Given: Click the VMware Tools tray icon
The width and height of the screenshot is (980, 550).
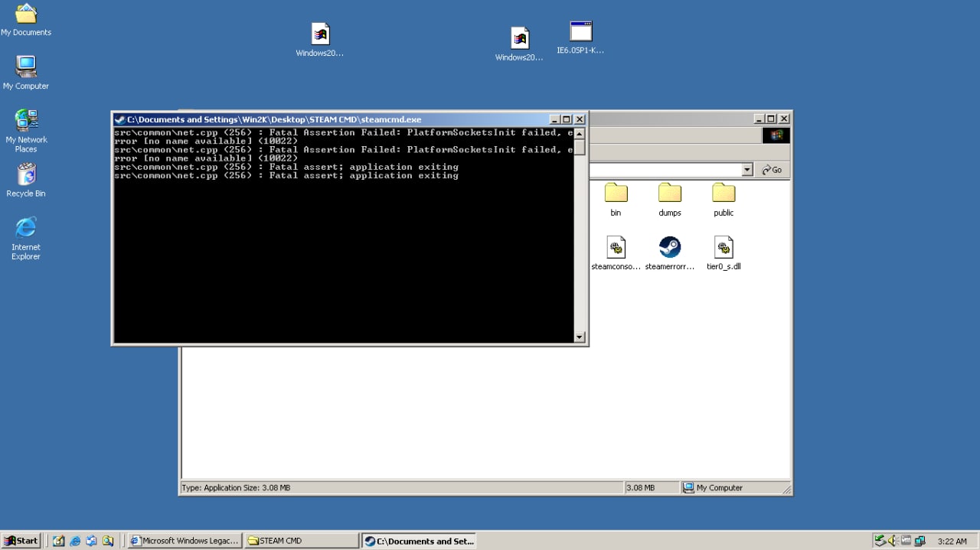Looking at the screenshot, I should (906, 541).
